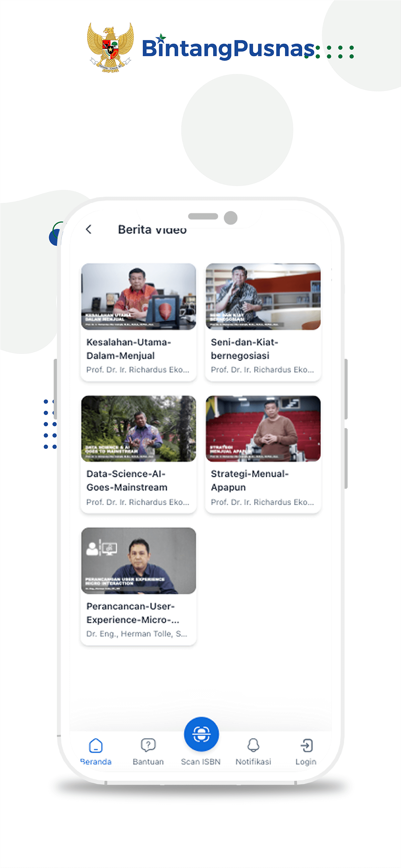Click the Dr. Eng., Herman Tolle author text
The image size is (401, 868).
137,634
